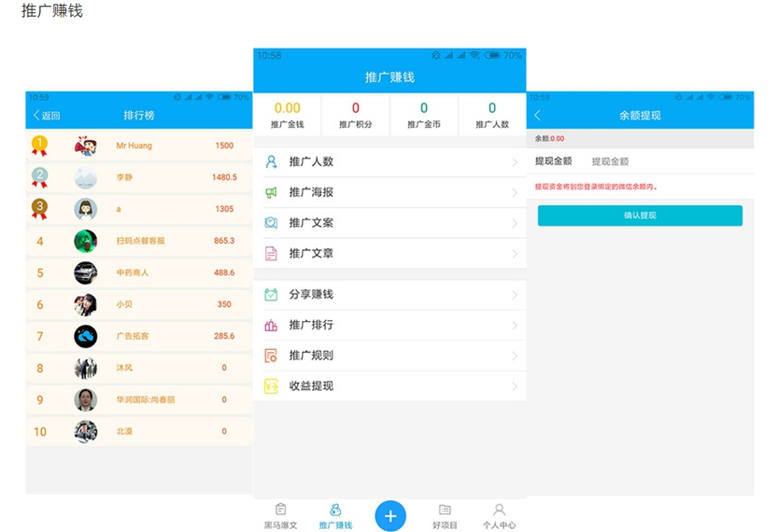
Task: Click the 推广规则 rules document icon
Action: 271,356
